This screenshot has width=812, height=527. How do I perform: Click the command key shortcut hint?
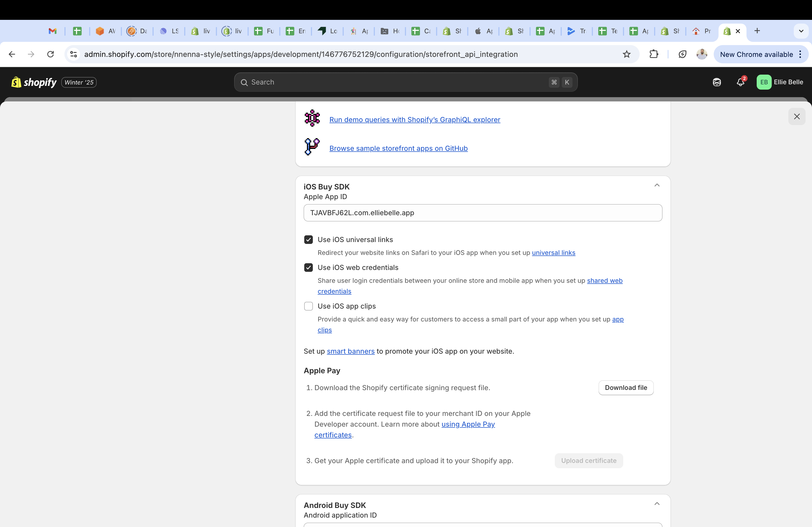click(554, 82)
